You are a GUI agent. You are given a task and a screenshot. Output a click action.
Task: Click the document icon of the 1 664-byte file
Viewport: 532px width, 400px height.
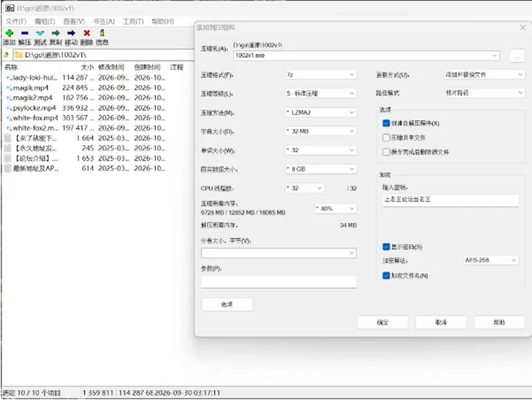[x=8, y=138]
